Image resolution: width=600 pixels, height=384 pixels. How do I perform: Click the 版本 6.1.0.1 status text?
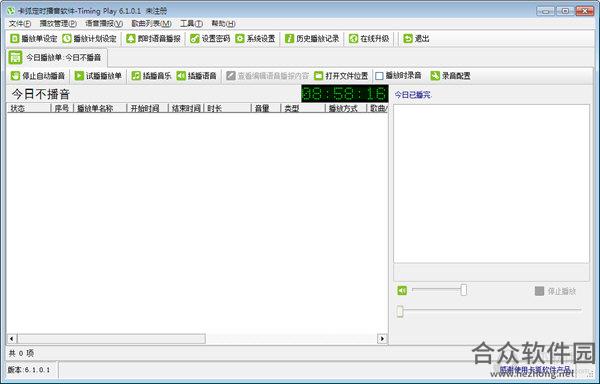(29, 370)
